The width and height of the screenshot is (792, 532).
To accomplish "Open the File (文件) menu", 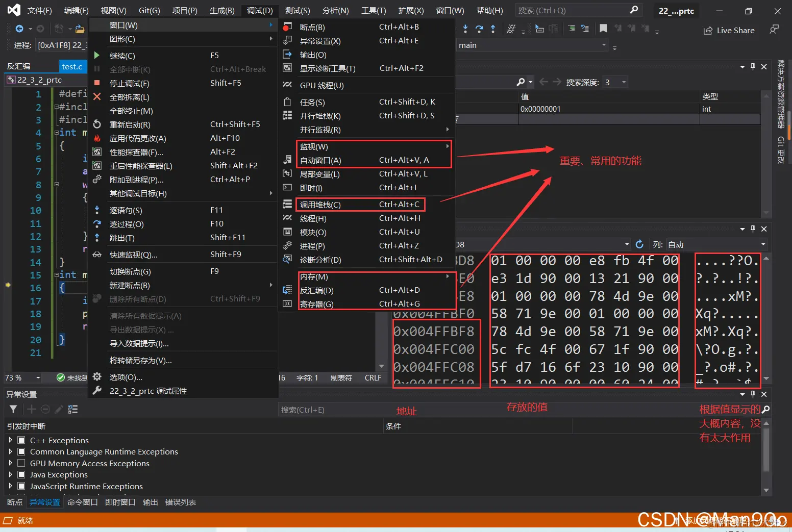I will (x=40, y=10).
